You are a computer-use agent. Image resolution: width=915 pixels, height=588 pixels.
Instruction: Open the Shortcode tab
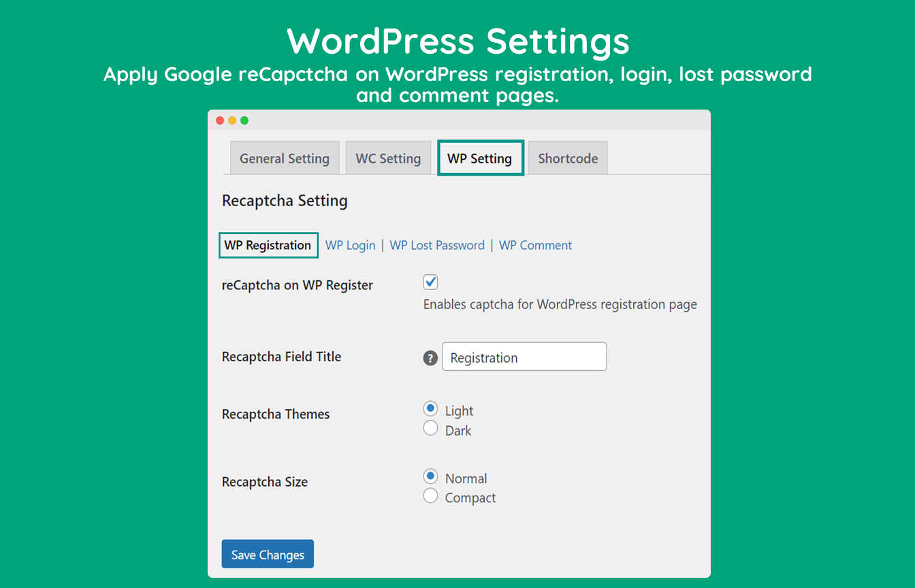pos(568,159)
